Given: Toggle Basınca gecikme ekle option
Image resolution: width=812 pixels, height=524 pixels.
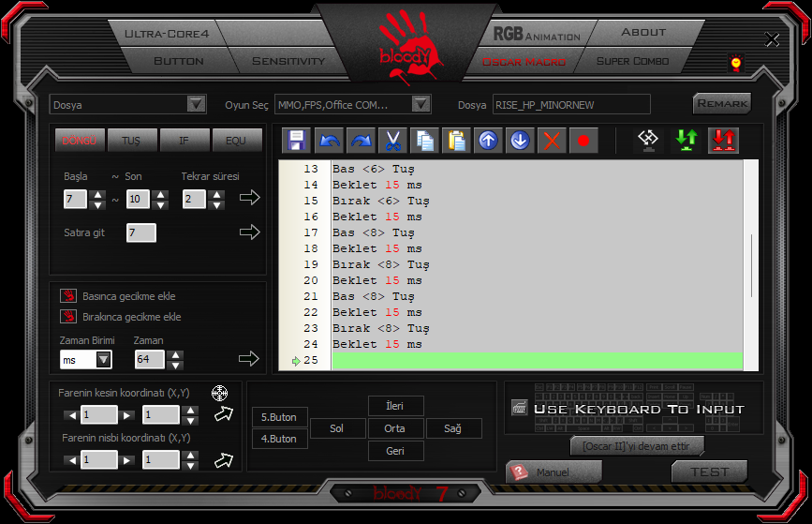Looking at the screenshot, I should (x=68, y=296).
